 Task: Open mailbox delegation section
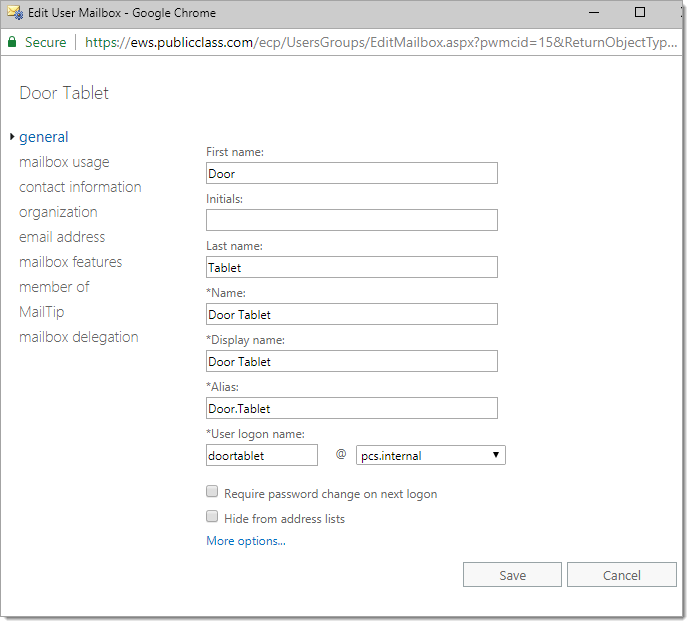[78, 337]
